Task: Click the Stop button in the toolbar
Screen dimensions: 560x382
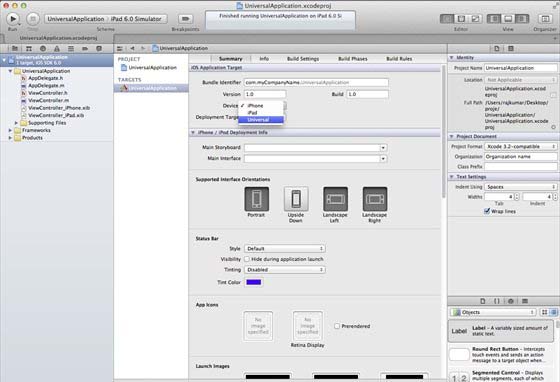Action: [x=33, y=19]
